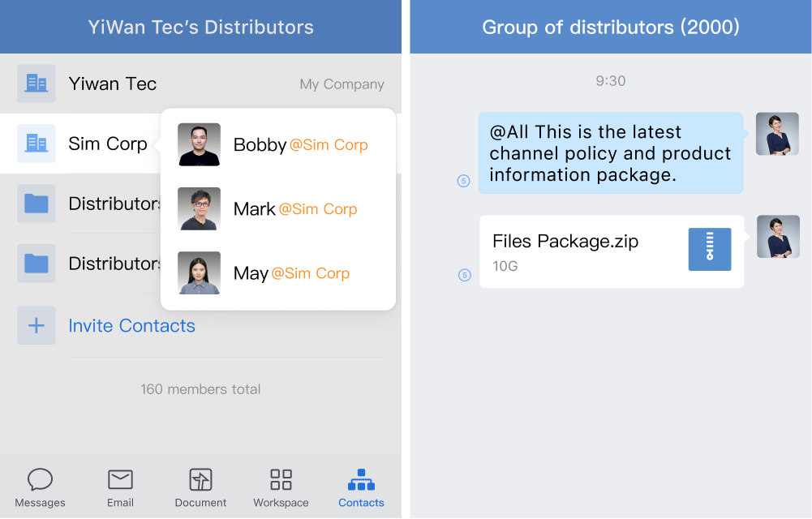812x519 pixels.
Task: Expand the second Distributors folder
Action: click(x=80, y=264)
